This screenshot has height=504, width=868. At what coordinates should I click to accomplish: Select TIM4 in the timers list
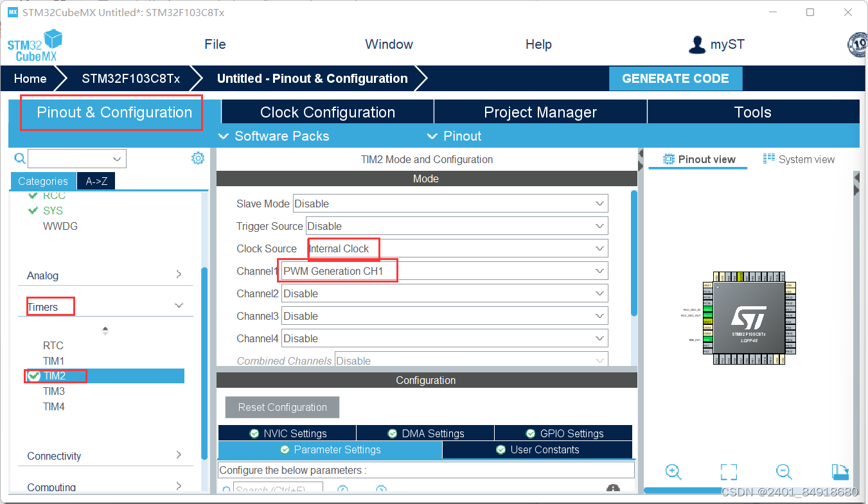[53, 406]
